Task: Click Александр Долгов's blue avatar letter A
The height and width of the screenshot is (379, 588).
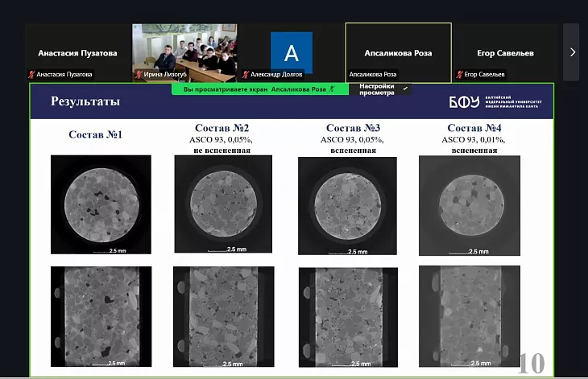Action: pos(291,52)
